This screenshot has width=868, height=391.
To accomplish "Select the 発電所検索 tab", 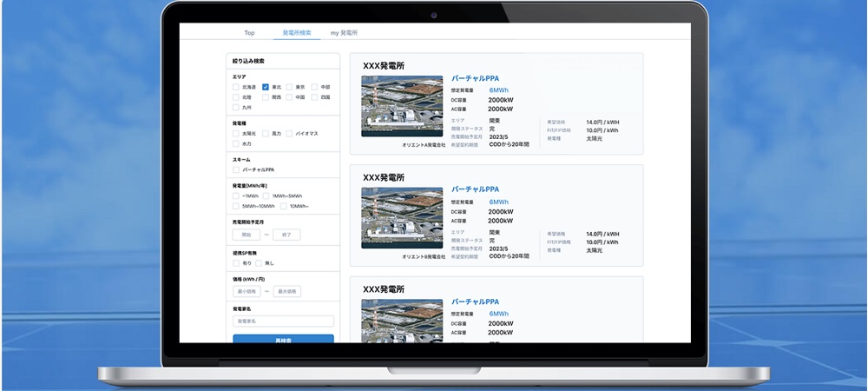I will pos(297,32).
